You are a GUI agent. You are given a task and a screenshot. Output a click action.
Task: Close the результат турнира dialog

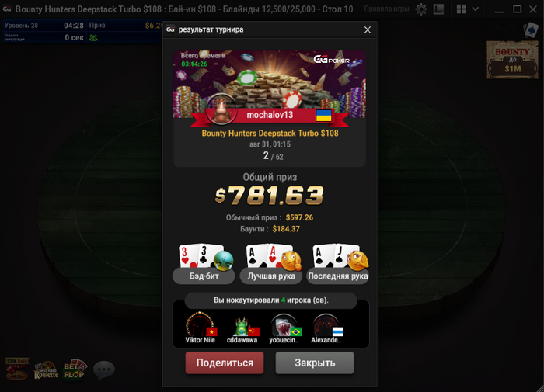point(368,29)
